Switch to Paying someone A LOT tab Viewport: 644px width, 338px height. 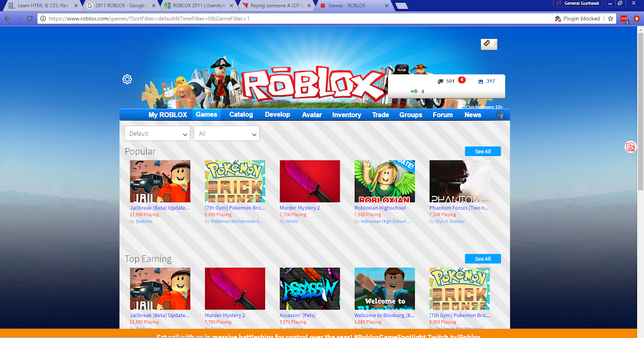click(276, 5)
